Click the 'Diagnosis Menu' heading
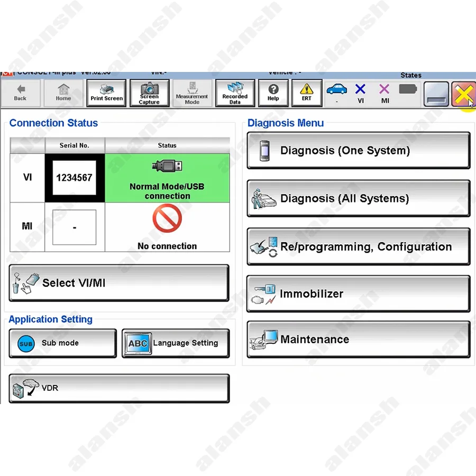Image resolution: width=476 pixels, height=476 pixels. (x=286, y=123)
